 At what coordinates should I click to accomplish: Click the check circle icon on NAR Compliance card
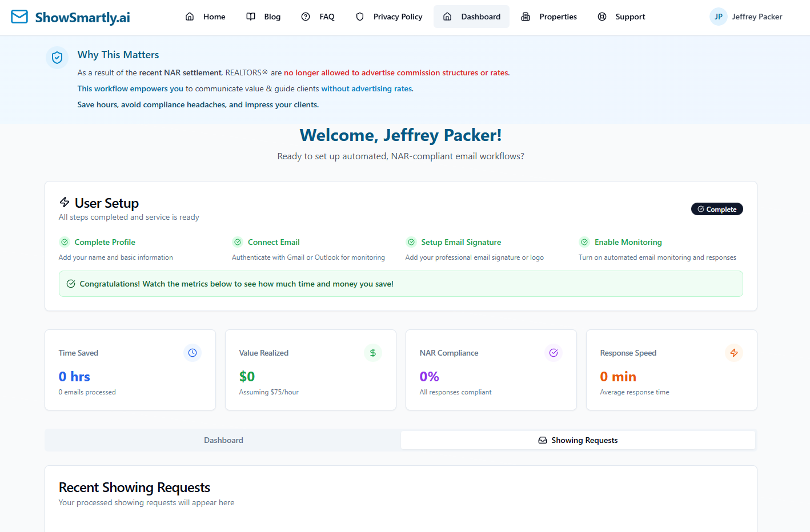pos(554,353)
